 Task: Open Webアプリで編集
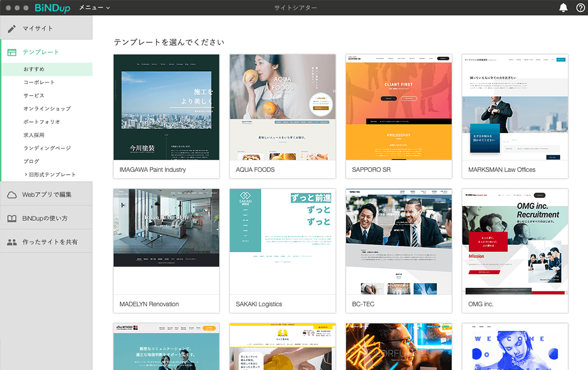(x=46, y=195)
